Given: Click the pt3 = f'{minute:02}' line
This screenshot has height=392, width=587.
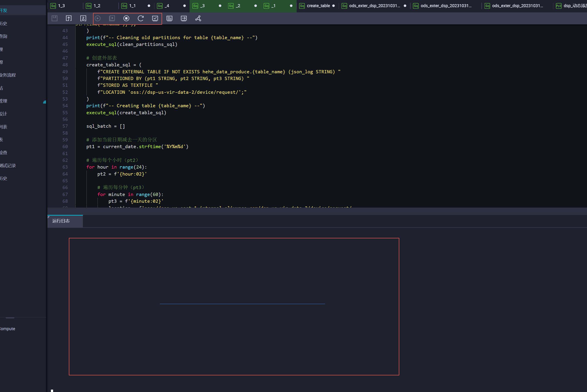Looking at the screenshot, I should coord(136,201).
